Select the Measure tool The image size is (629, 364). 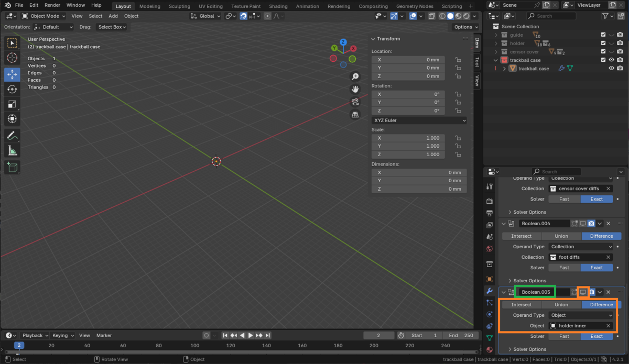click(12, 151)
